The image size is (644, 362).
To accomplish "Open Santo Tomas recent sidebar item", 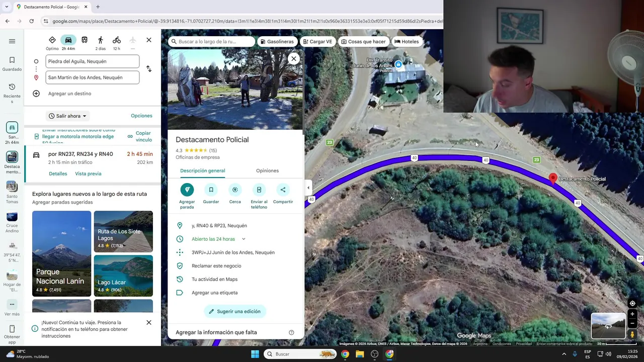I will coord(12,193).
